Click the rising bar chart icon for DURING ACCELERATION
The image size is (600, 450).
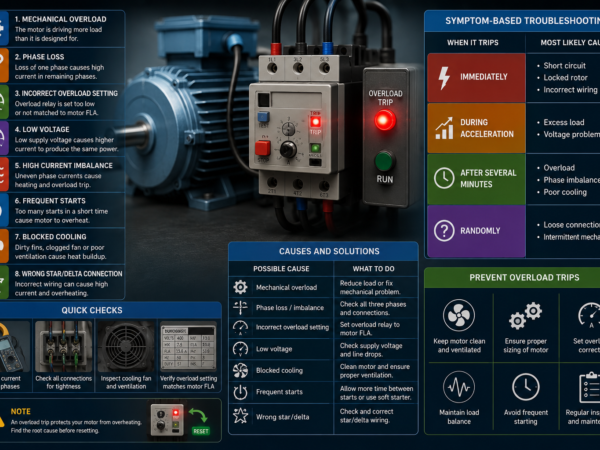click(x=444, y=128)
